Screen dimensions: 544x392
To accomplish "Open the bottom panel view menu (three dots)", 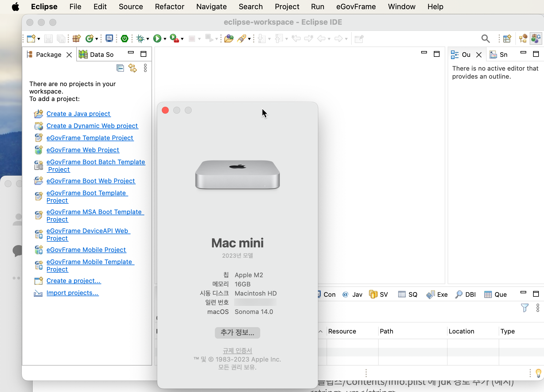I will coord(538,308).
